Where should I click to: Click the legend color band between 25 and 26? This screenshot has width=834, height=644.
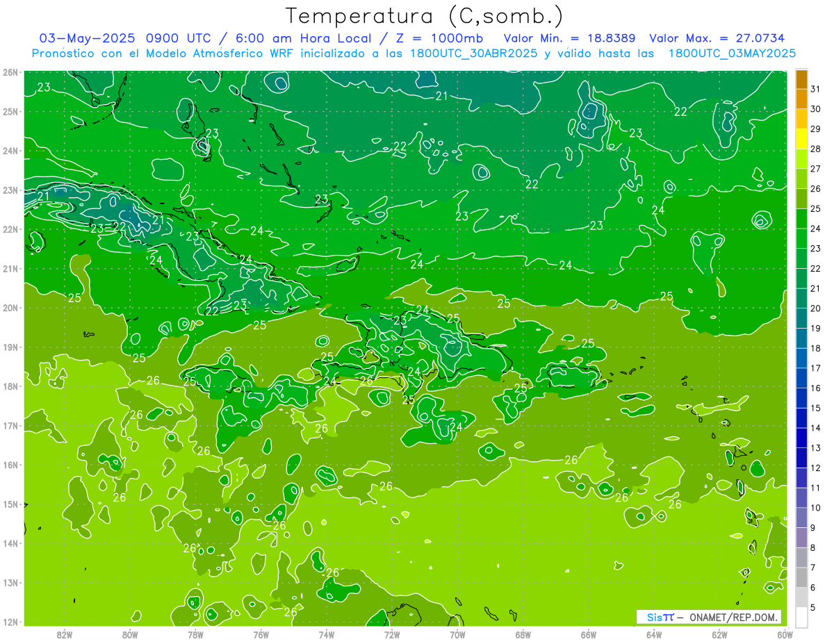[x=801, y=199]
